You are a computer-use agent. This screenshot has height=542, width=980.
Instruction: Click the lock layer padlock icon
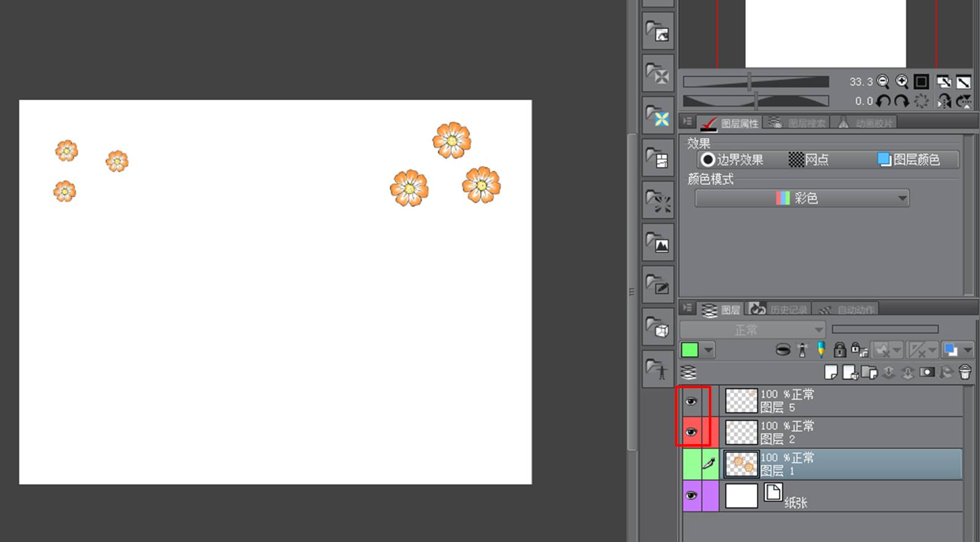point(839,350)
